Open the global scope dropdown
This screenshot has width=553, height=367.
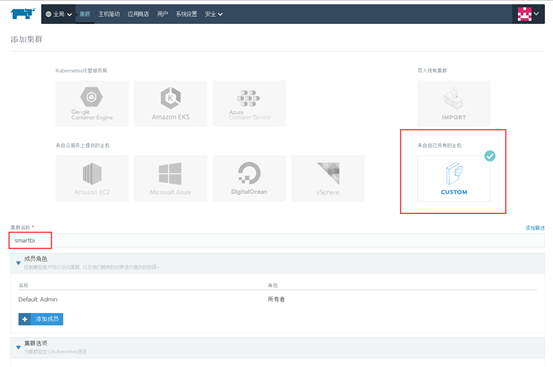(59, 14)
